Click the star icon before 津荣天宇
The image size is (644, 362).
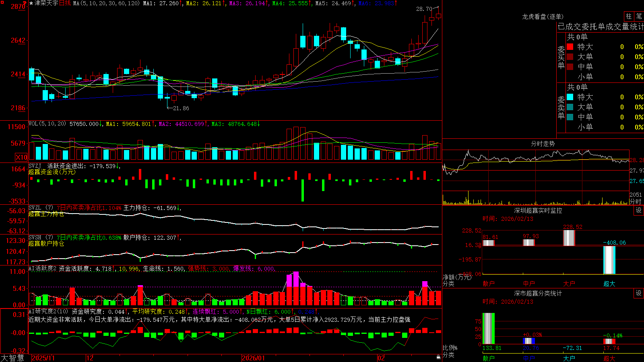[x=31, y=3]
